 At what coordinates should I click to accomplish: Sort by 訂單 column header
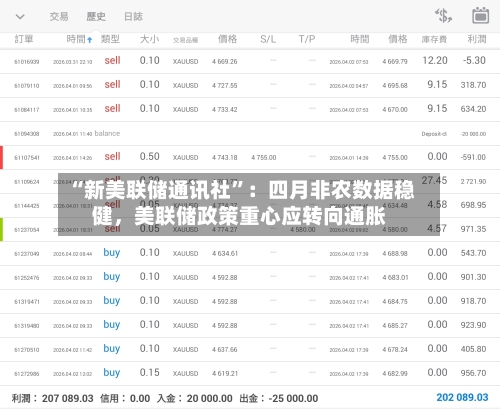[x=24, y=39]
